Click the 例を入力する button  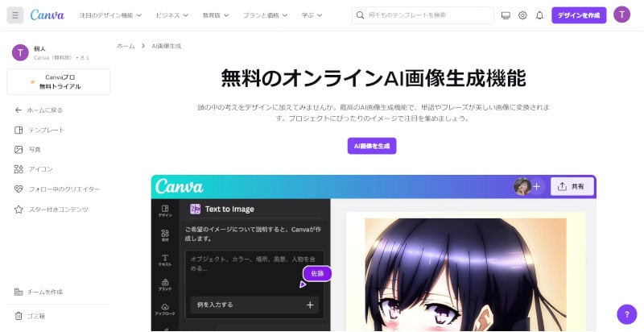coord(254,305)
